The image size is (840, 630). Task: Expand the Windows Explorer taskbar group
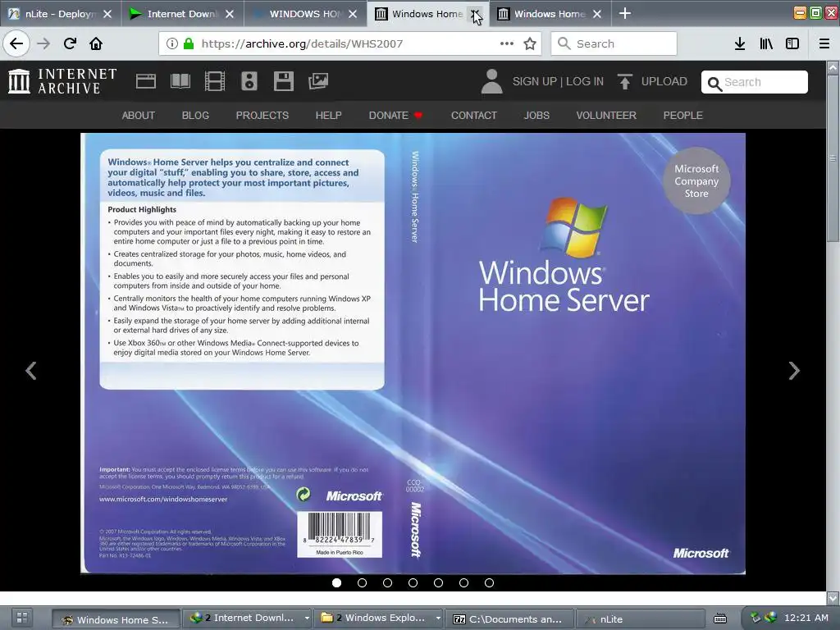pyautogui.click(x=438, y=619)
